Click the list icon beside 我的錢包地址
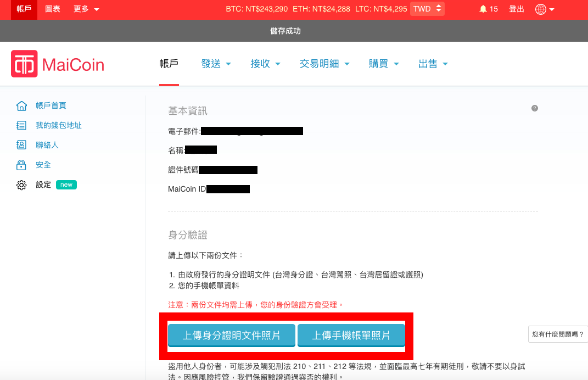 pos(21,125)
